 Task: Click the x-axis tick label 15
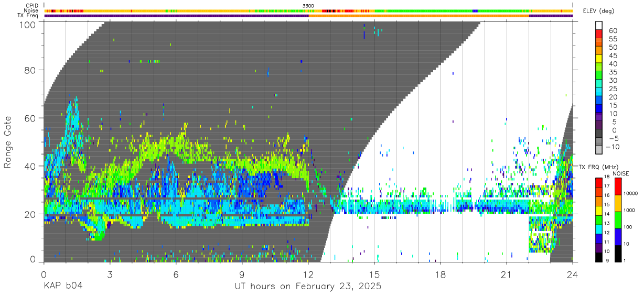374,274
